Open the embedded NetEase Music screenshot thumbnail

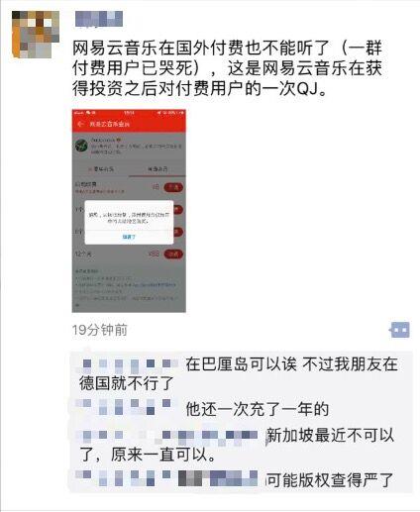click(x=129, y=211)
